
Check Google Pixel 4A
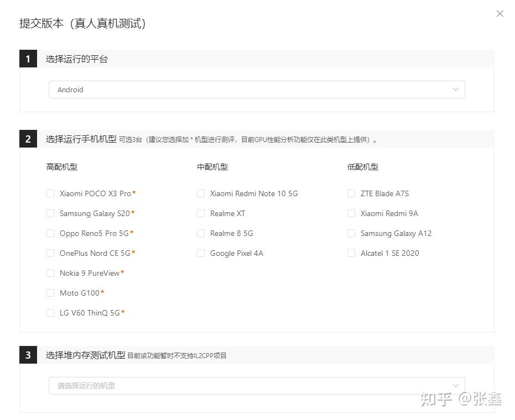[x=201, y=253]
